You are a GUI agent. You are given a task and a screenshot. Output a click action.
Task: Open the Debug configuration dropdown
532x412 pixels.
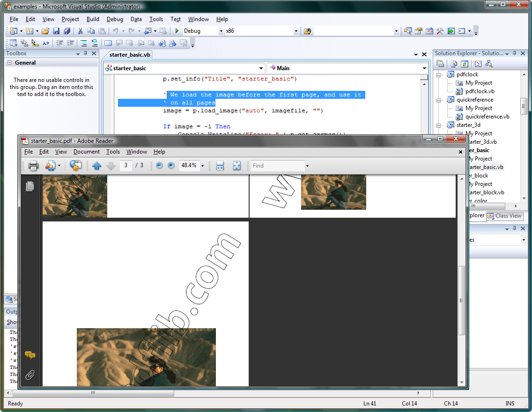point(222,31)
